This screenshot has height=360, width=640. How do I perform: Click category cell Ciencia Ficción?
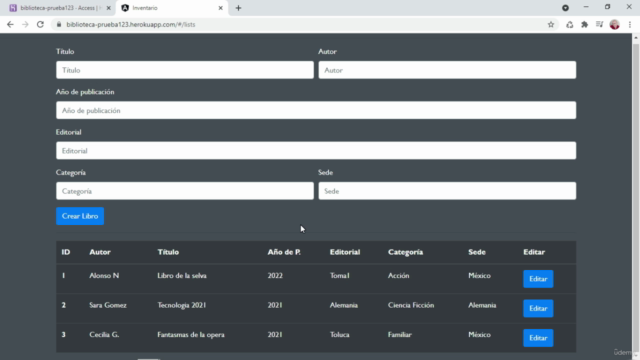(x=411, y=305)
